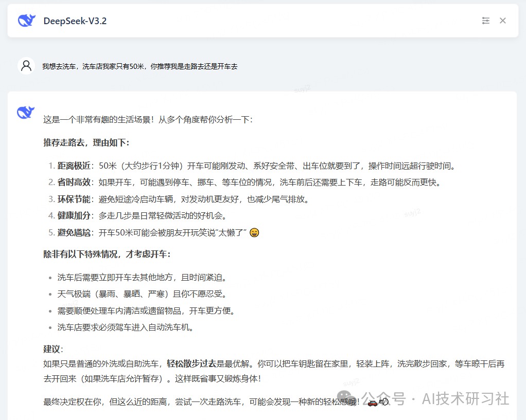Screen dimensions: 526x420
Task: Click the DeepSeek whale logo in header
Action: [x=26, y=21]
